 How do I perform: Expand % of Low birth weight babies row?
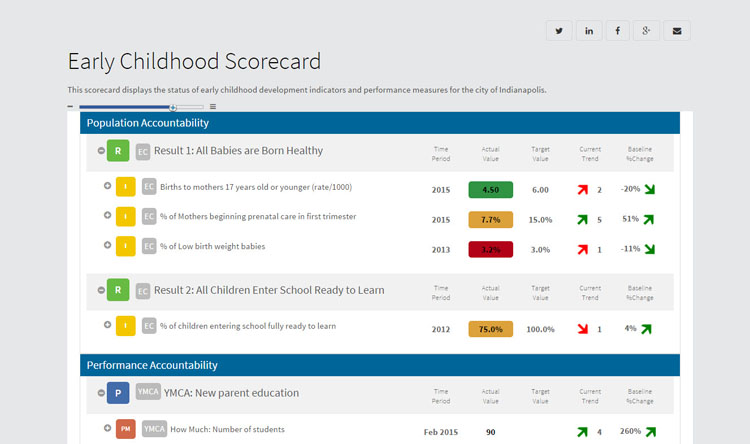click(108, 245)
